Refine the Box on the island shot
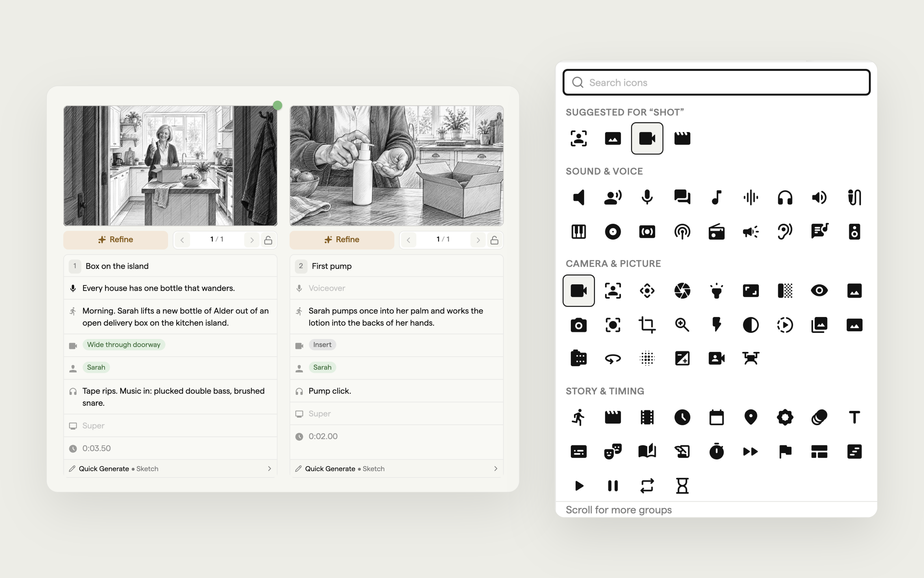Viewport: 924px width, 578px height. [x=116, y=240]
